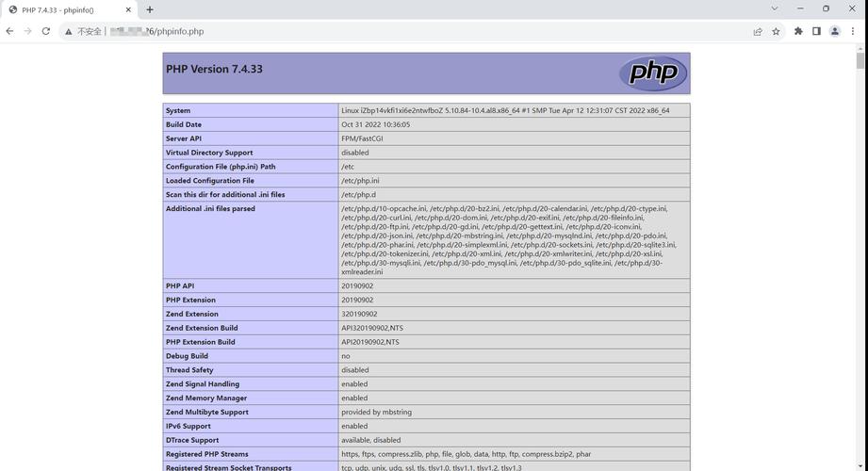Open Chrome's three-dot menu
Screen dimensions: 868x471
853,31
